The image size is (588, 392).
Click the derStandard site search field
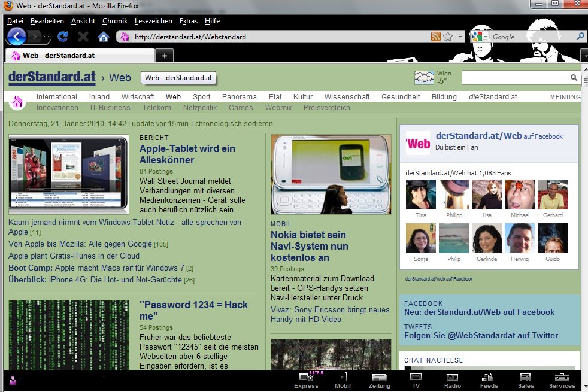[514, 78]
